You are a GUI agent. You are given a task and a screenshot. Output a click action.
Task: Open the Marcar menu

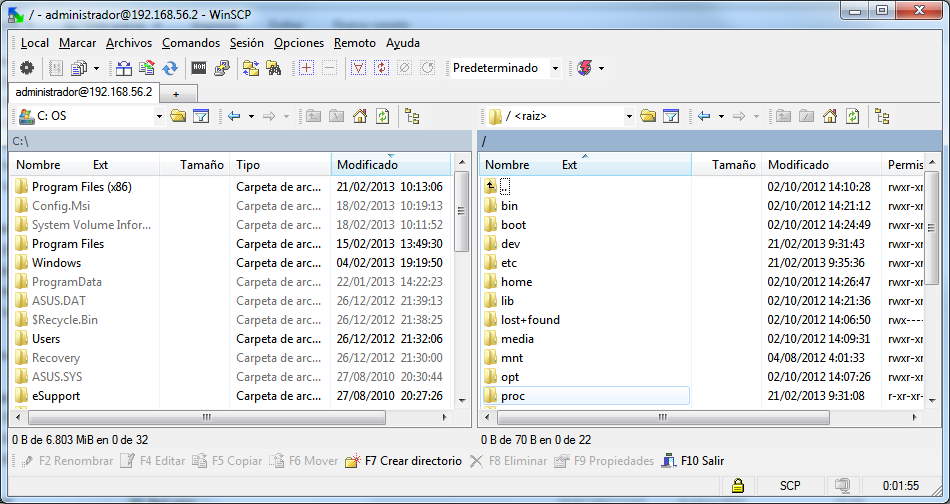[78, 43]
